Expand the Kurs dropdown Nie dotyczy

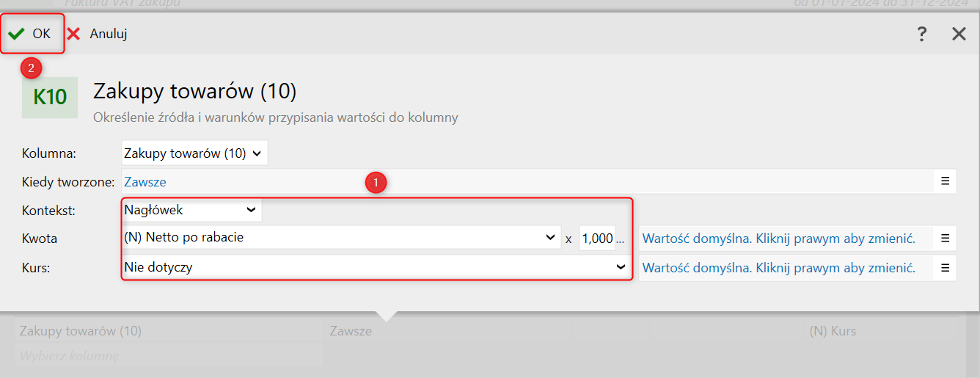[x=376, y=267]
